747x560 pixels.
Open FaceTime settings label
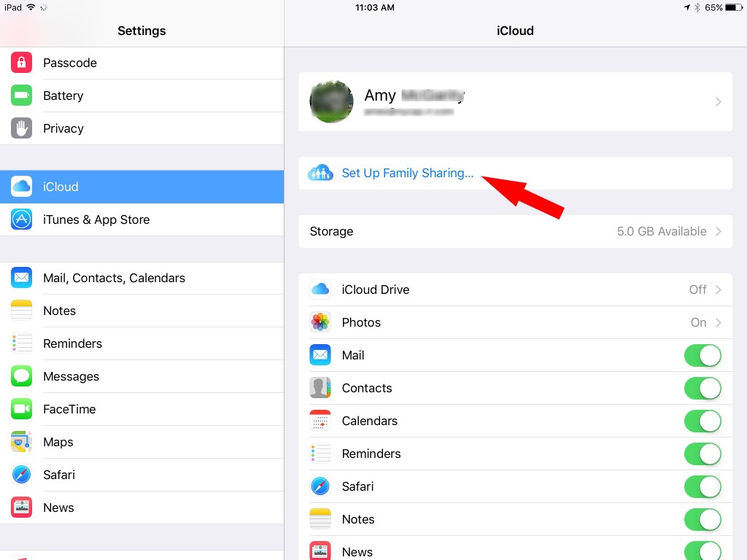coord(69,409)
